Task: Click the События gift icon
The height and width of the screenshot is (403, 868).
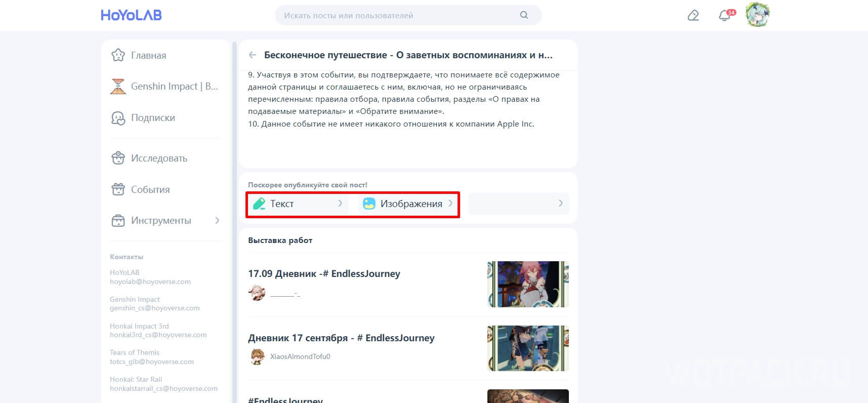Action: tap(118, 189)
